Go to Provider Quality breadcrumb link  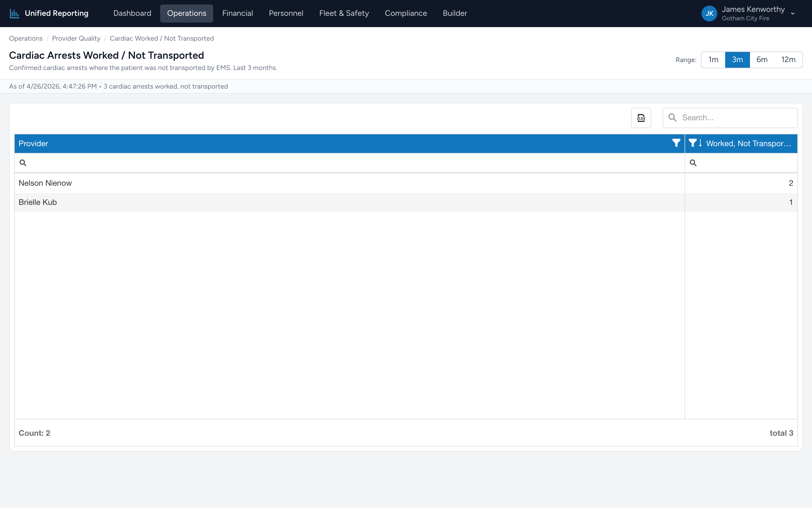(x=76, y=38)
